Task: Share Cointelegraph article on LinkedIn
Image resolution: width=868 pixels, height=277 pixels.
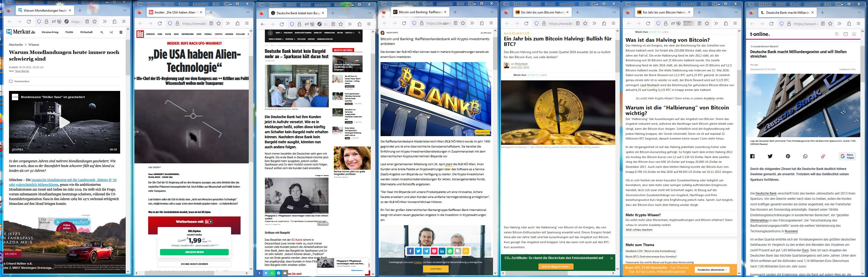Action: pyautogui.click(x=442, y=251)
